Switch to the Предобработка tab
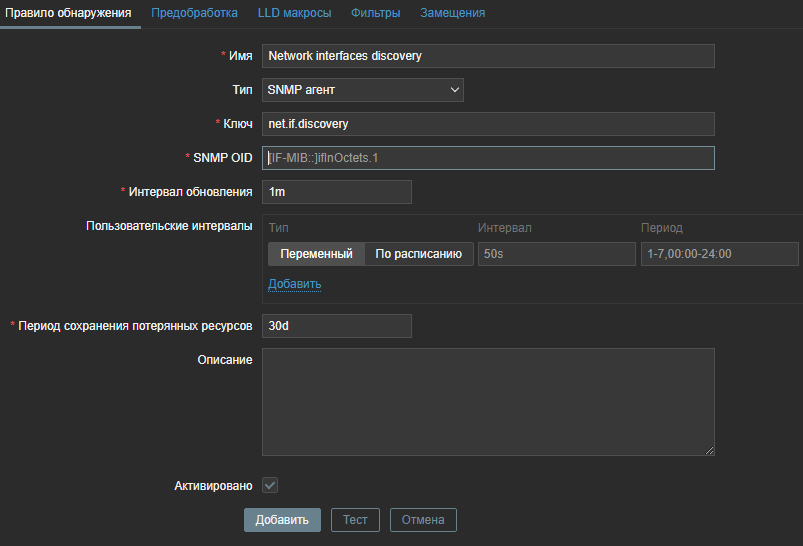Viewport: 803px width, 546px height. click(x=194, y=13)
